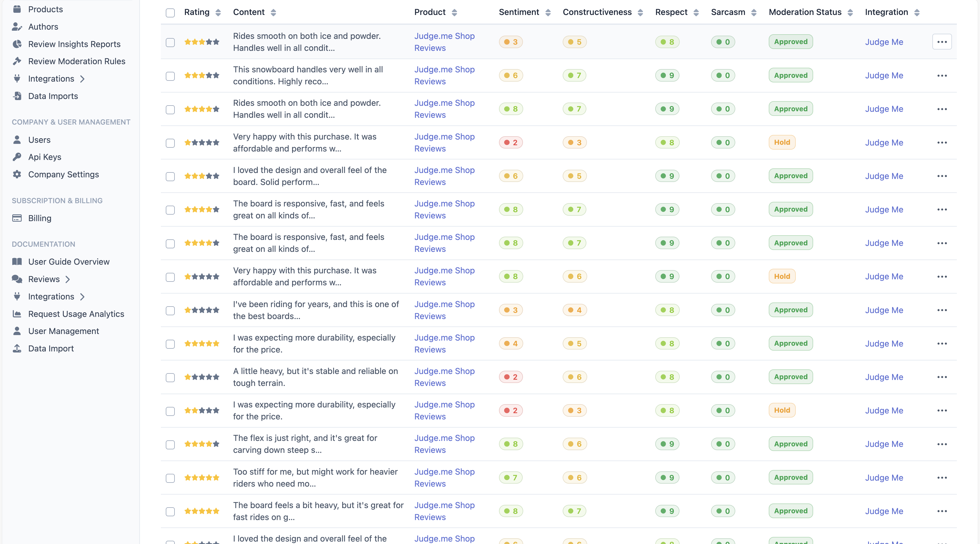
Task: Select the Authors sidebar icon
Action: tap(17, 27)
